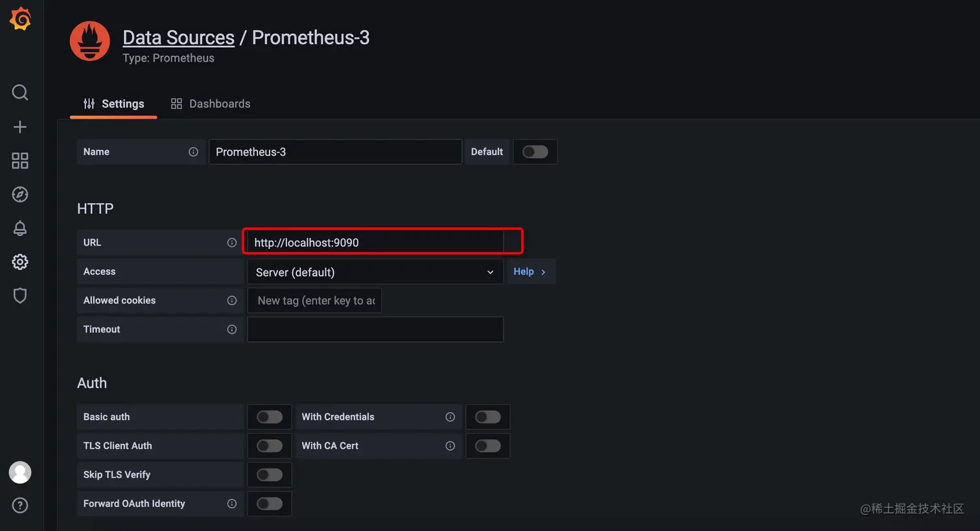Screen dimensions: 980x531
Task: Click the info icon beside Timeout
Action: coord(231,329)
